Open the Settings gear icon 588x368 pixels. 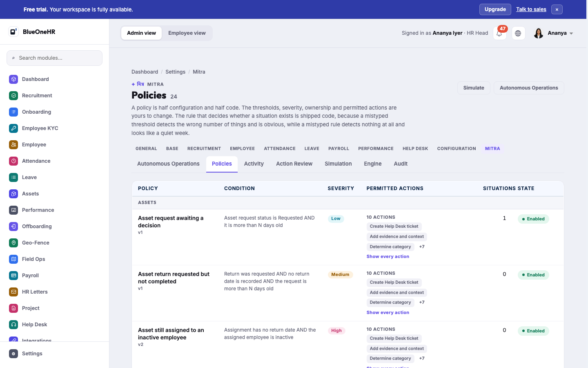click(13, 354)
